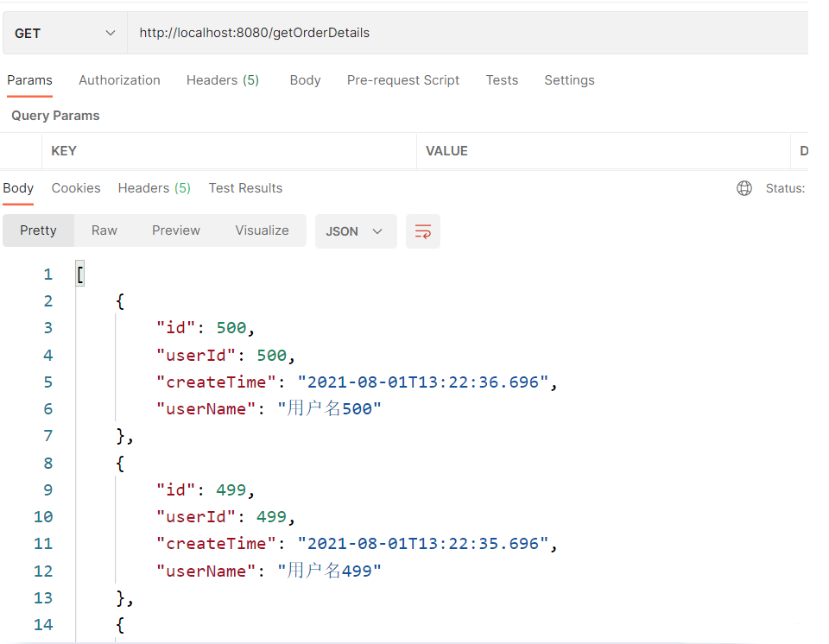Screen dimensions: 829x644
Task: Click the "id": 500 line
Action: pyautogui.click(x=206, y=328)
